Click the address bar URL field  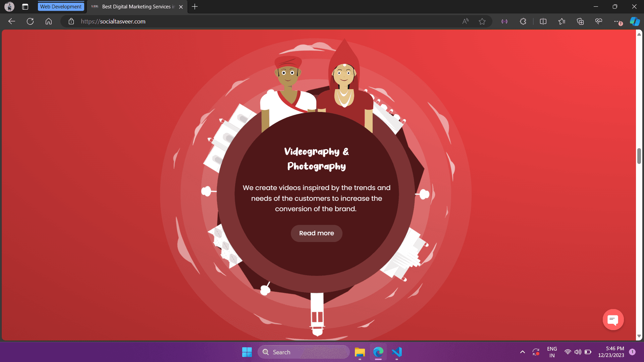(235, 21)
